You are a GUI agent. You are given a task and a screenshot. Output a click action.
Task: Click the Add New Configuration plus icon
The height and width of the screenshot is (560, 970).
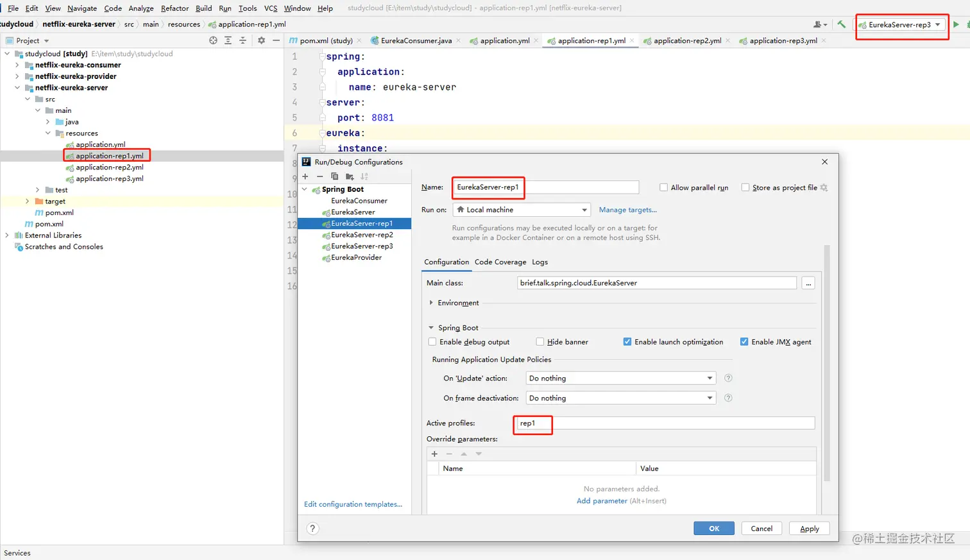(305, 176)
